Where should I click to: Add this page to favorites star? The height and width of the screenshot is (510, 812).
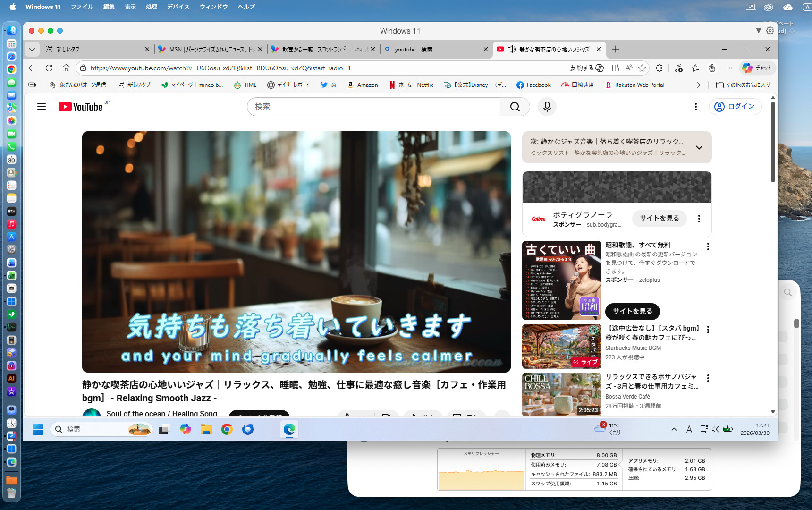pyautogui.click(x=642, y=68)
